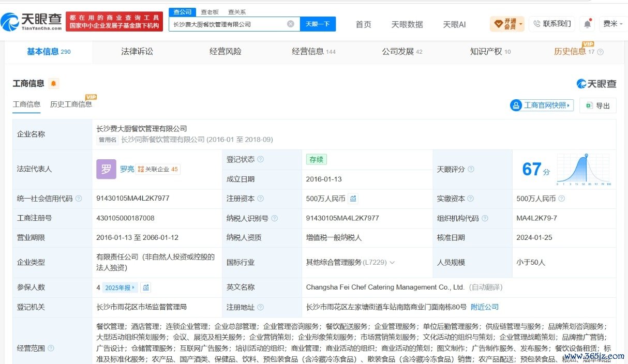Screen dimensions: 628x364
Task: Click the 导出 export button
Action: [x=597, y=105]
